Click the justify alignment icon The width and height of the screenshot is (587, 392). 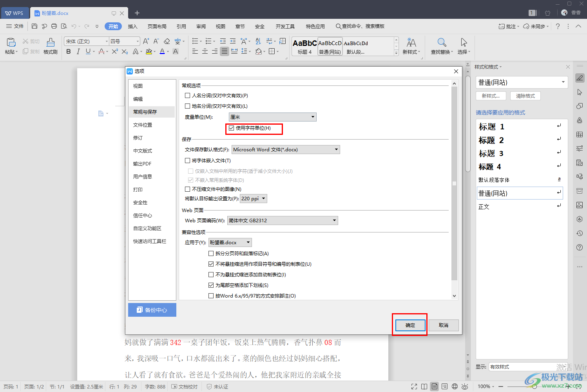pyautogui.click(x=225, y=51)
